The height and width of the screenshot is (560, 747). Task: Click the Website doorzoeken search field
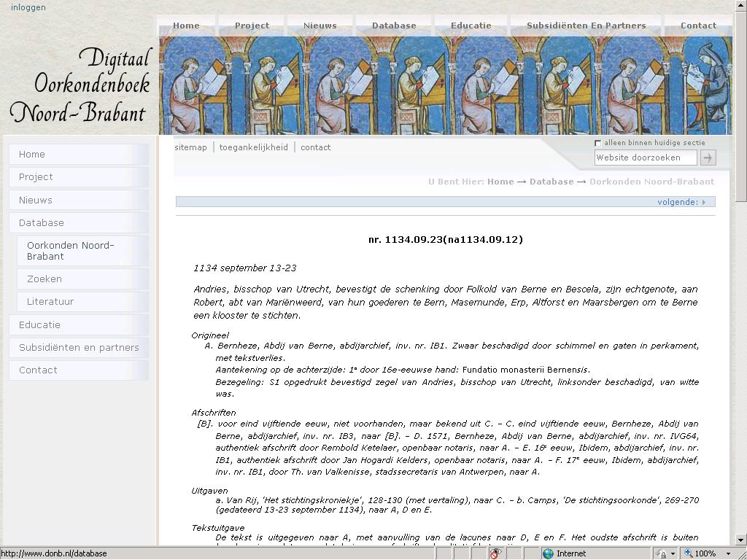point(646,157)
